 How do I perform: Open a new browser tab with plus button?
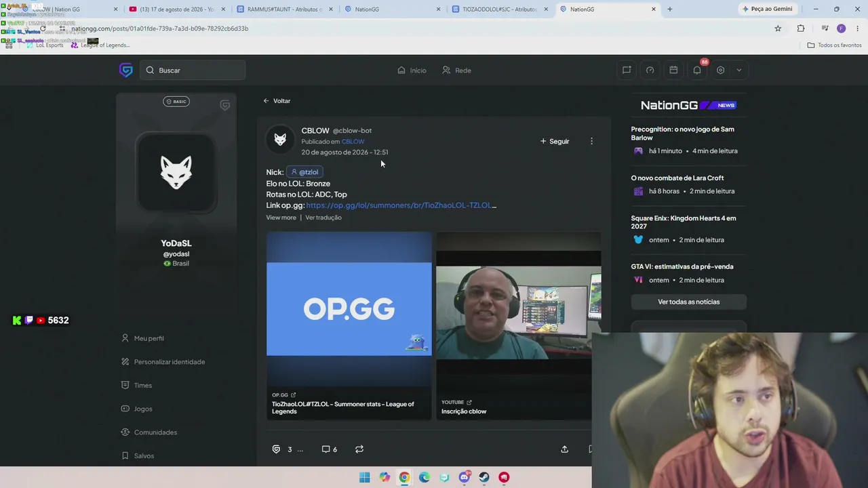tap(669, 9)
